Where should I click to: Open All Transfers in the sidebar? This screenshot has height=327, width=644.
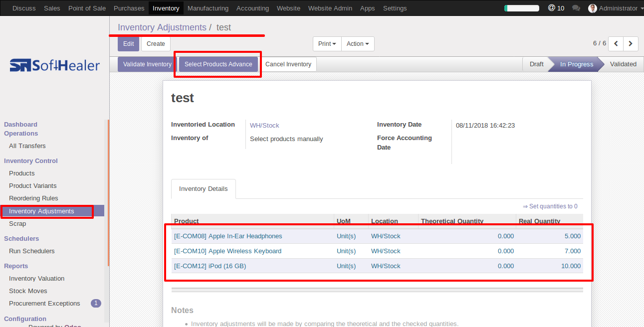coord(27,146)
